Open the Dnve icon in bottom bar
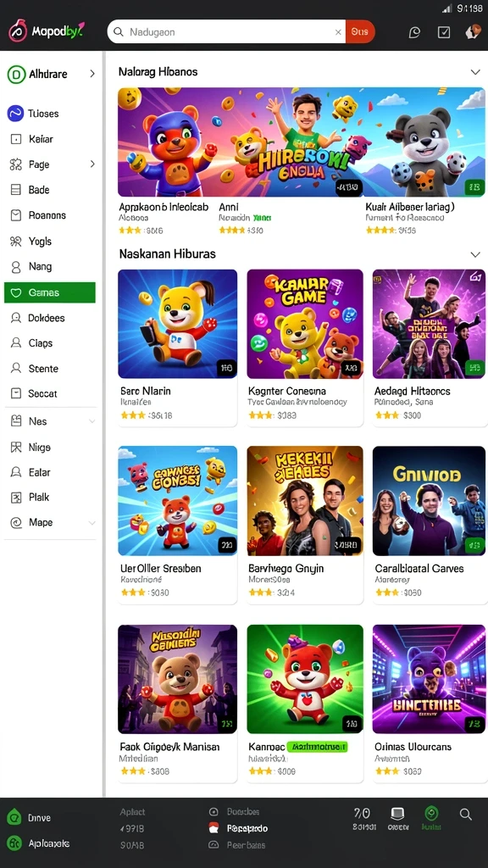 tap(14, 817)
